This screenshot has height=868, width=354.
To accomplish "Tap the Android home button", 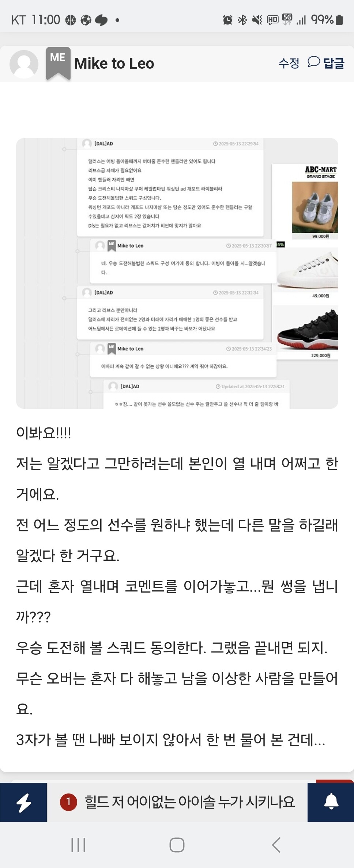I will coord(177,845).
